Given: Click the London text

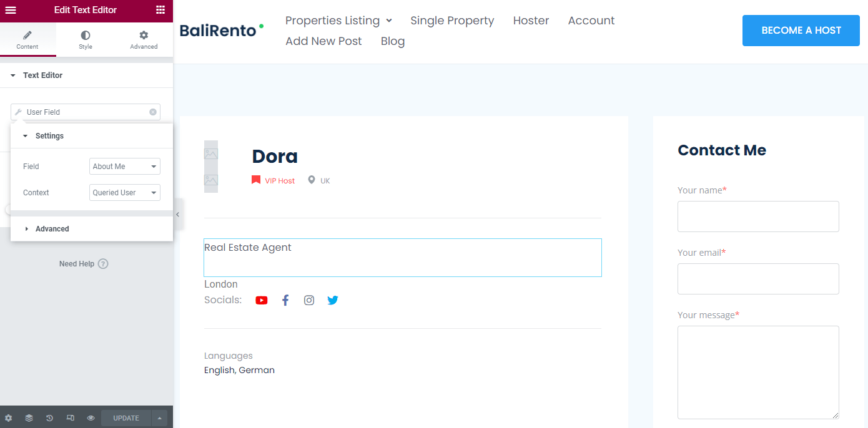Looking at the screenshot, I should (x=221, y=284).
